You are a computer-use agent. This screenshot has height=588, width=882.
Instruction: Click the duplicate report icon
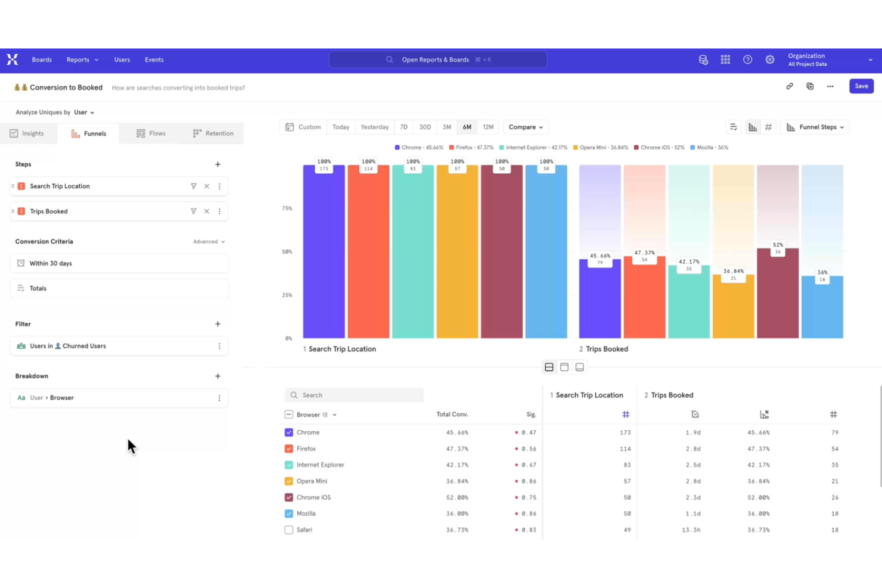810,86
